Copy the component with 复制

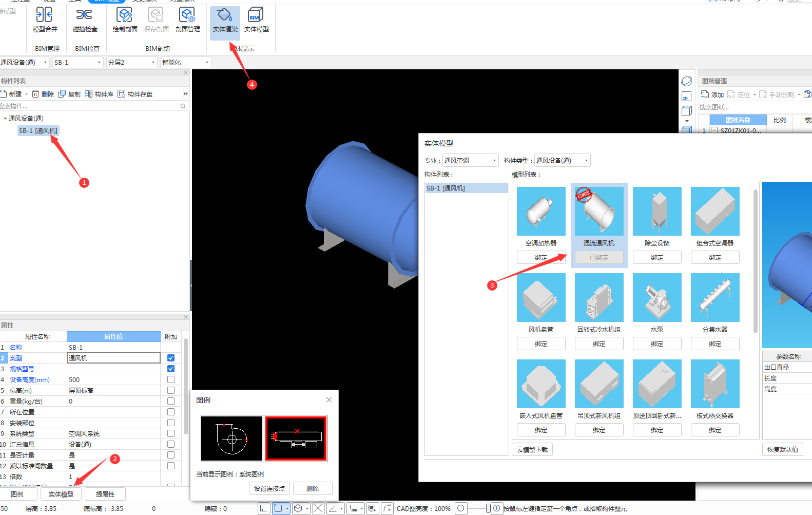point(69,94)
